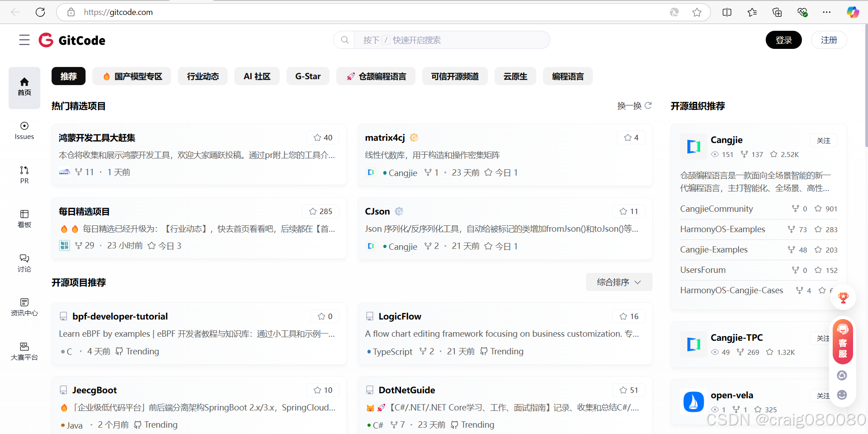Open the matrix4cj project title
This screenshot has width=868, height=434.
pyautogui.click(x=385, y=138)
